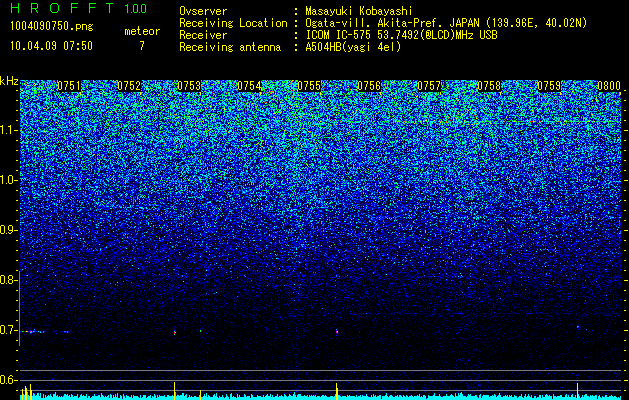The image size is (629, 400).
Task: Click the 0753 time marker
Action: point(189,86)
